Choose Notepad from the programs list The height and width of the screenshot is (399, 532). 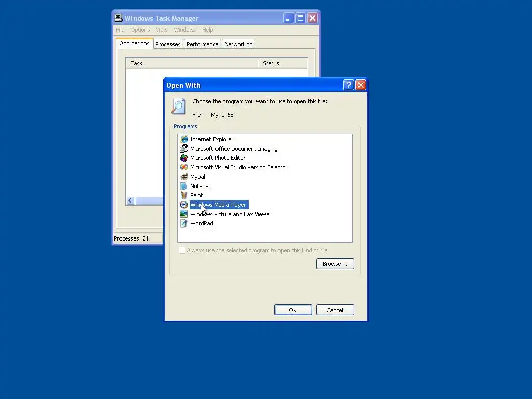(201, 186)
